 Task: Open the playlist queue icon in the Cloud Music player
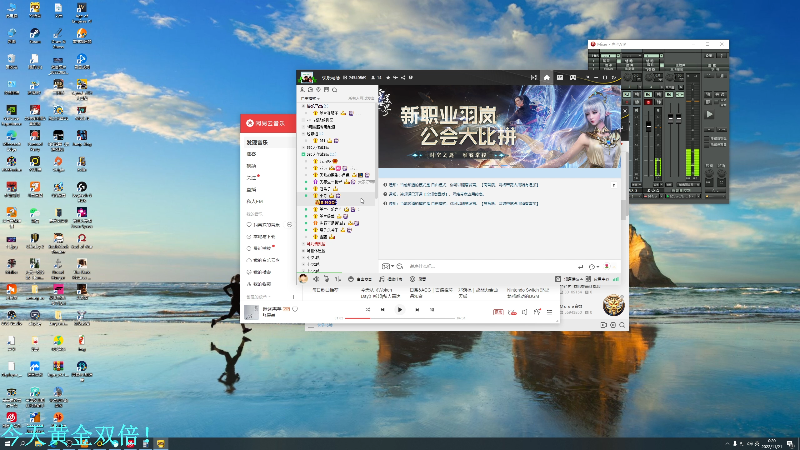549,312
